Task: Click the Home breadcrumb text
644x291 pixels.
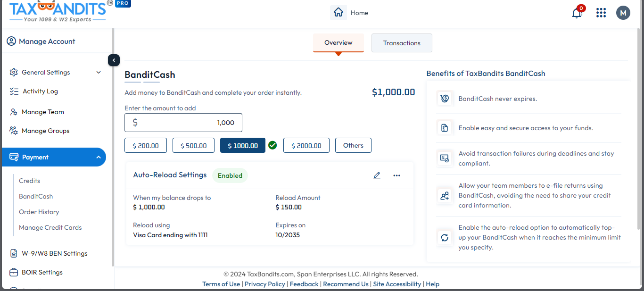Action: point(359,13)
